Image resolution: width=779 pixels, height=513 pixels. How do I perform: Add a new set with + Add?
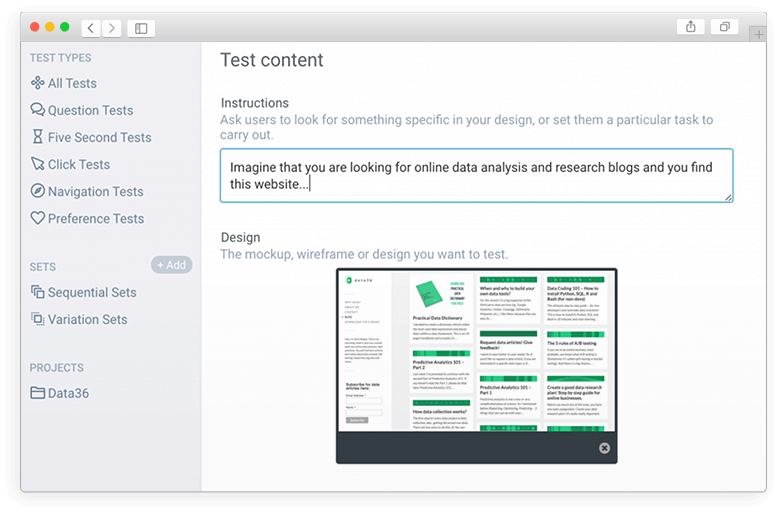click(x=171, y=265)
